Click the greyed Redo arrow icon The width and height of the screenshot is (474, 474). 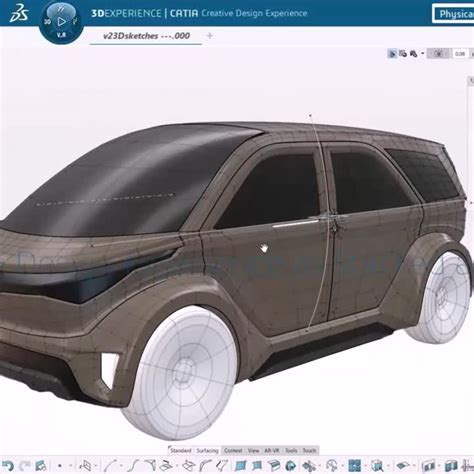point(24,465)
